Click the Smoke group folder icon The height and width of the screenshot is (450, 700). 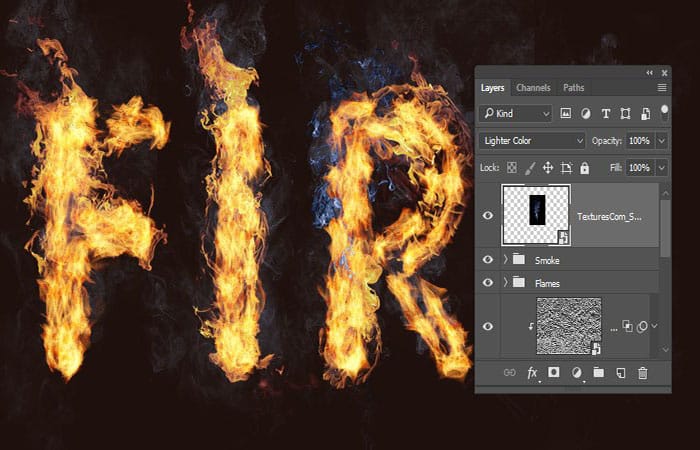coord(518,259)
